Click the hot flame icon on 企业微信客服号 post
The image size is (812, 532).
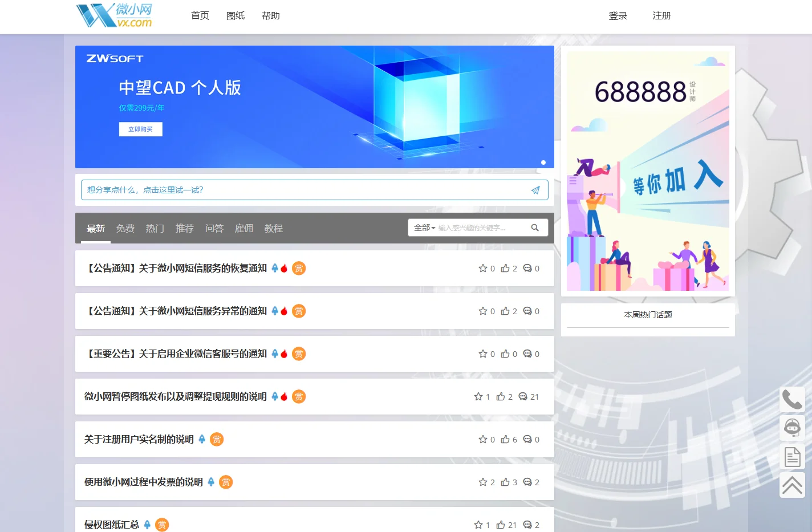pyautogui.click(x=284, y=354)
